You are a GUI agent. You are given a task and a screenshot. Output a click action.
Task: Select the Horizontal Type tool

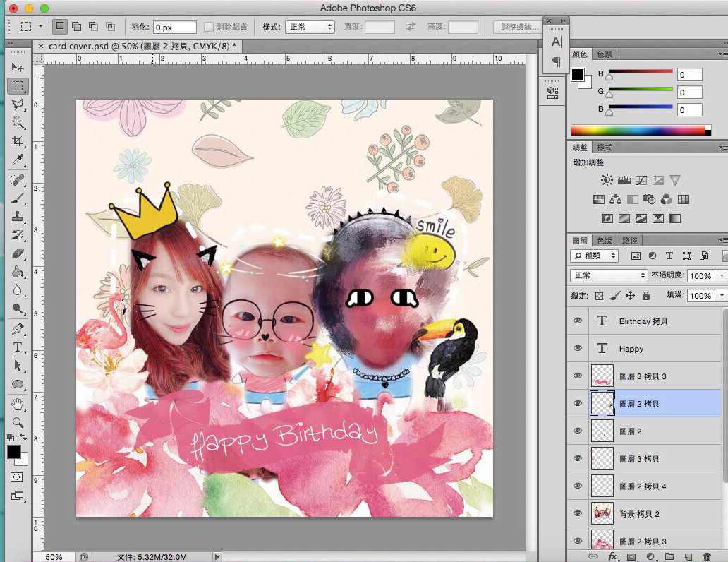18,347
